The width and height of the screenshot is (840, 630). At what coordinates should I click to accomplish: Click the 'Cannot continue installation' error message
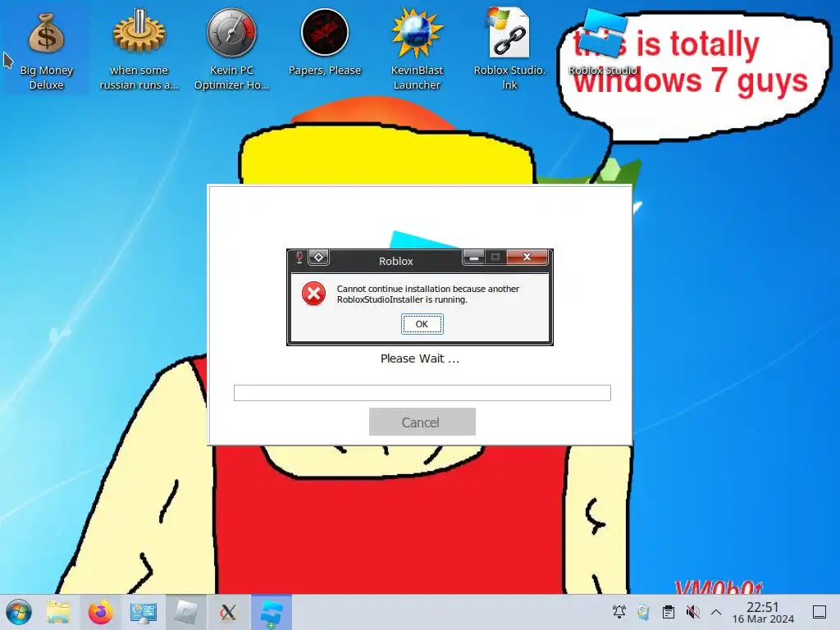[x=428, y=294]
